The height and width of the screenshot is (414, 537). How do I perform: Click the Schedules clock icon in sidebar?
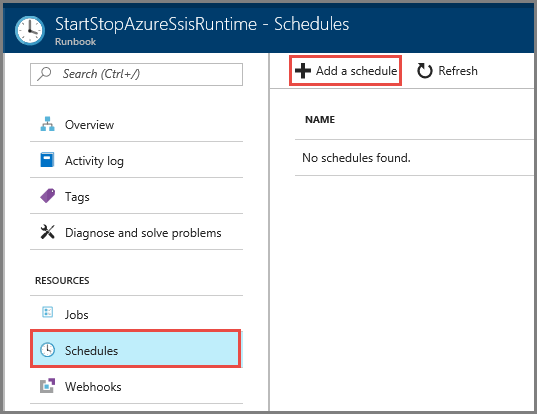(47, 350)
